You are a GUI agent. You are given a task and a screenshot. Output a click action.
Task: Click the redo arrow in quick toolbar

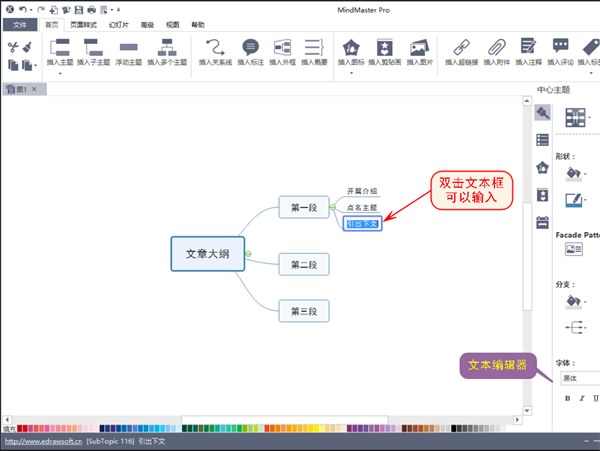[41, 10]
